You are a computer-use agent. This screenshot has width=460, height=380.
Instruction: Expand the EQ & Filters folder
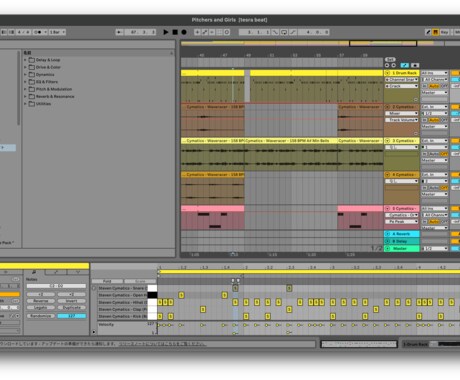[x=25, y=82]
